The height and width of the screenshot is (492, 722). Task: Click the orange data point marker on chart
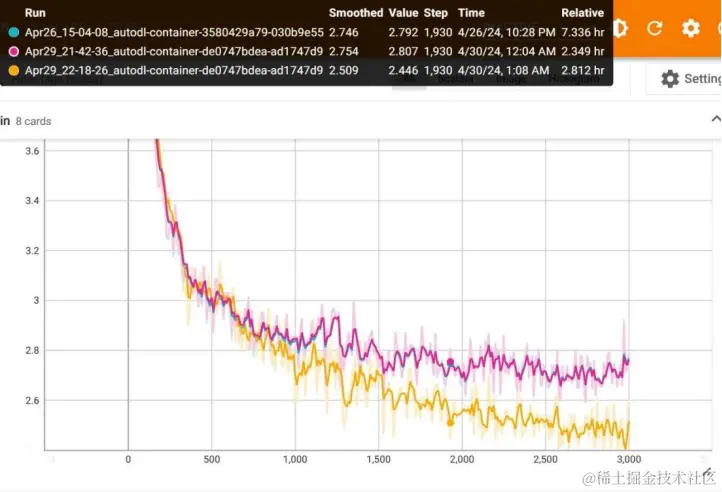tap(450, 422)
